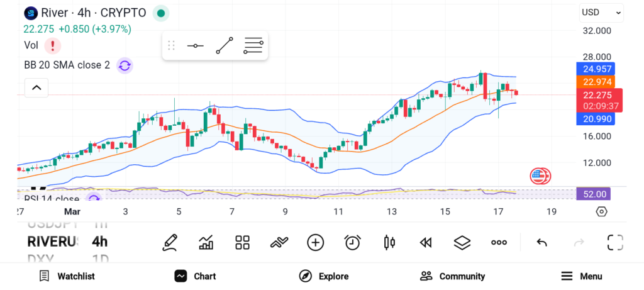Screen dimensions: 644x290
Task: Switch to the Watchlist tab
Action: [x=67, y=276]
